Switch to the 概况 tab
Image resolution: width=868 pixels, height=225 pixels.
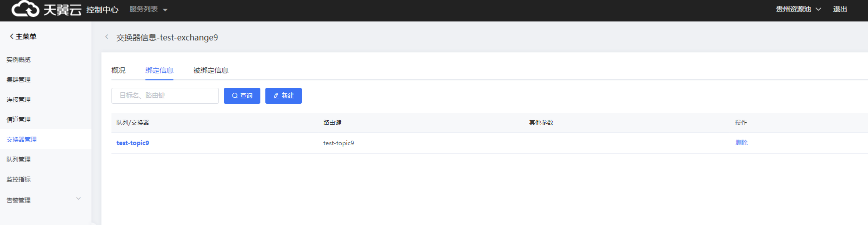[118, 70]
